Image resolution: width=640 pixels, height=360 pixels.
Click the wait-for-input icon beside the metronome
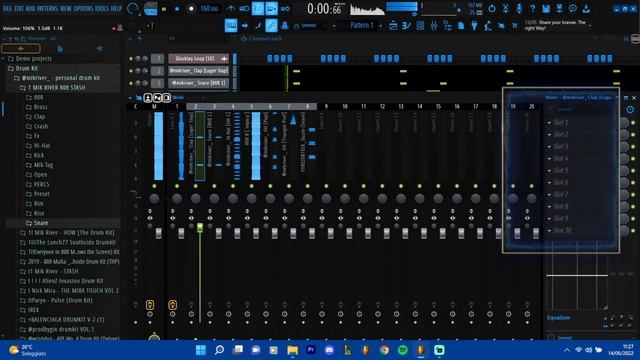244,8
